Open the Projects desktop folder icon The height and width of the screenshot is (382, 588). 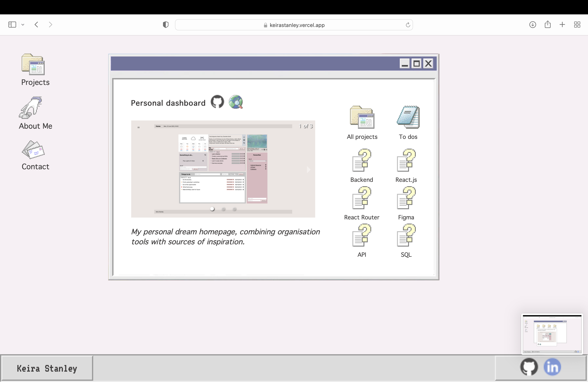click(33, 65)
